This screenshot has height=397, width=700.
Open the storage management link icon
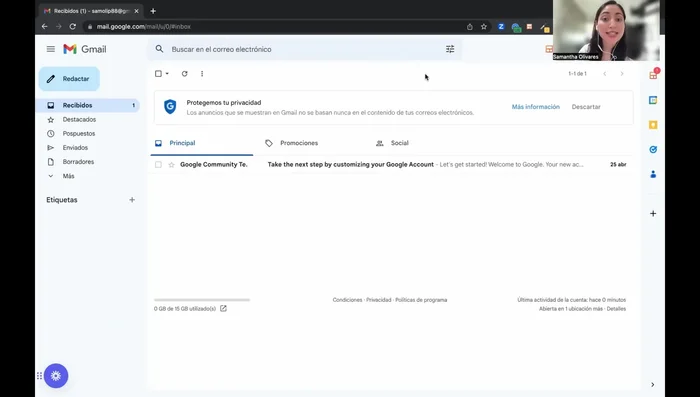click(223, 309)
